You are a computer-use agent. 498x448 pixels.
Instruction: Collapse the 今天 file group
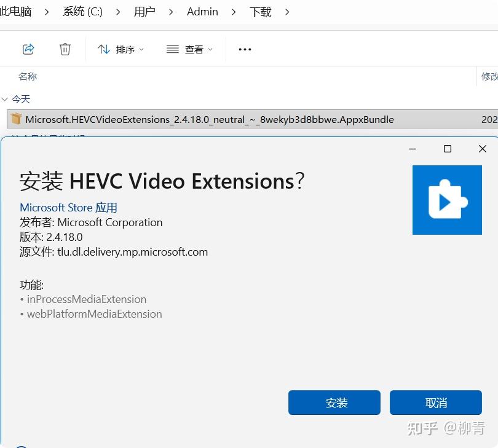tap(6, 99)
